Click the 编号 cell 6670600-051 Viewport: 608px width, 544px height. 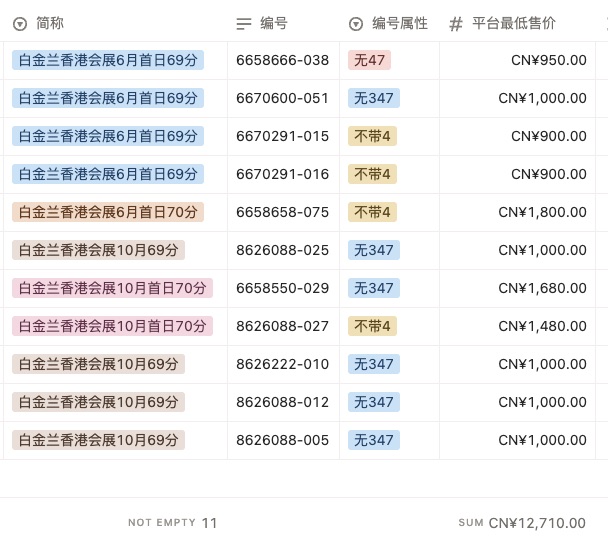[282, 98]
